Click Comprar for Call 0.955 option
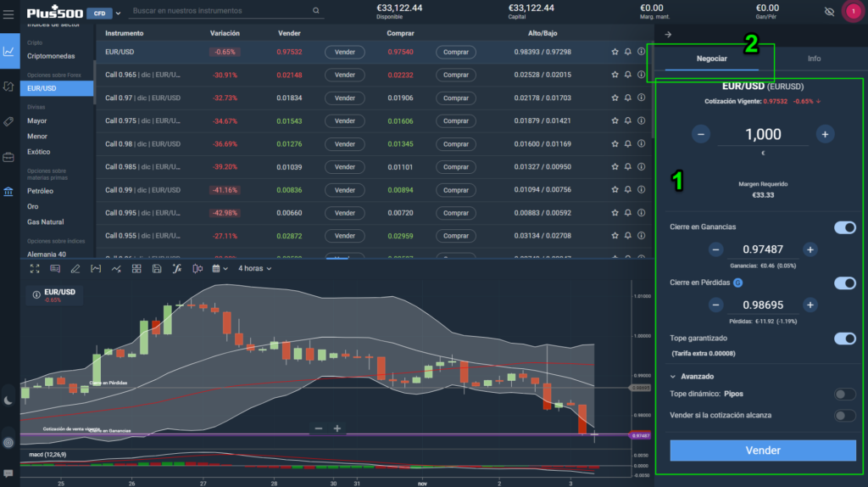Image resolution: width=868 pixels, height=487 pixels. coord(455,236)
